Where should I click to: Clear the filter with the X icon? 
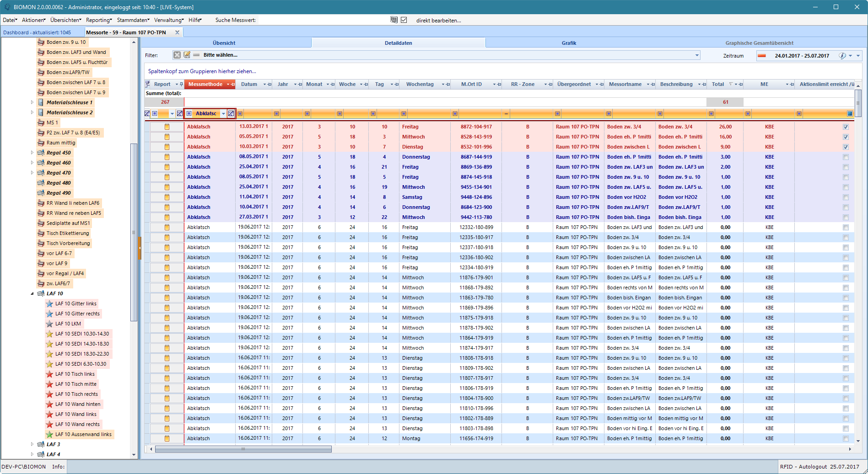click(177, 55)
